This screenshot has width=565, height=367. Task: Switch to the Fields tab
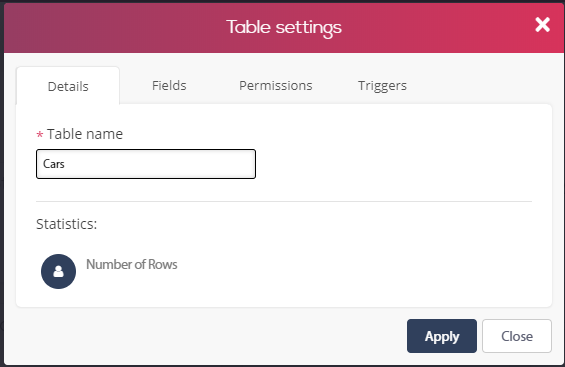169,86
